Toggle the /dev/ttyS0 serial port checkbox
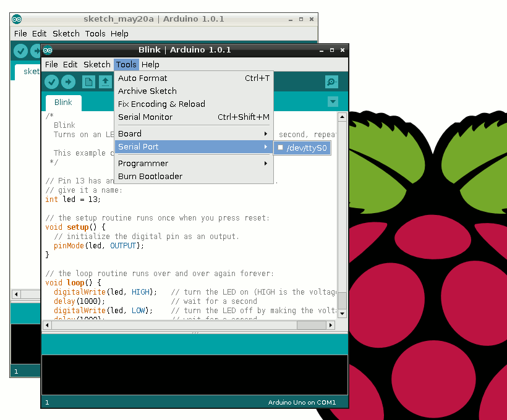Image resolution: width=507 pixels, height=420 pixels. click(280, 148)
